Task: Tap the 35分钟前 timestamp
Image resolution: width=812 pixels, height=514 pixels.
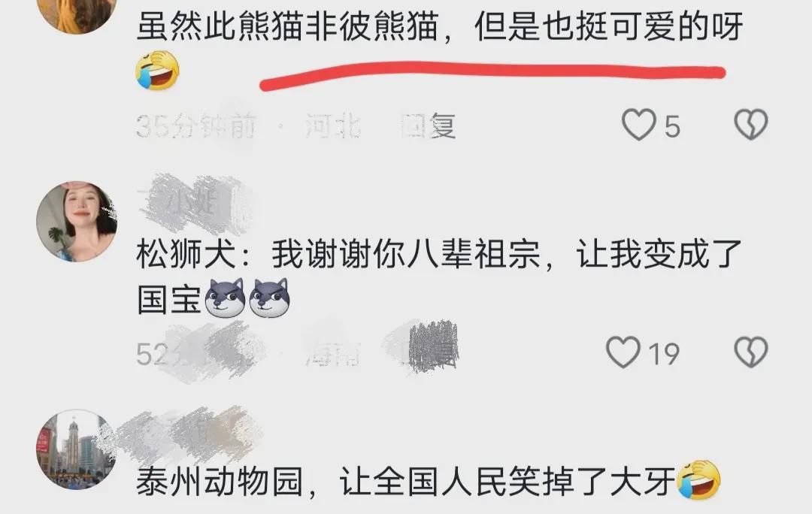Action: pos(195,125)
